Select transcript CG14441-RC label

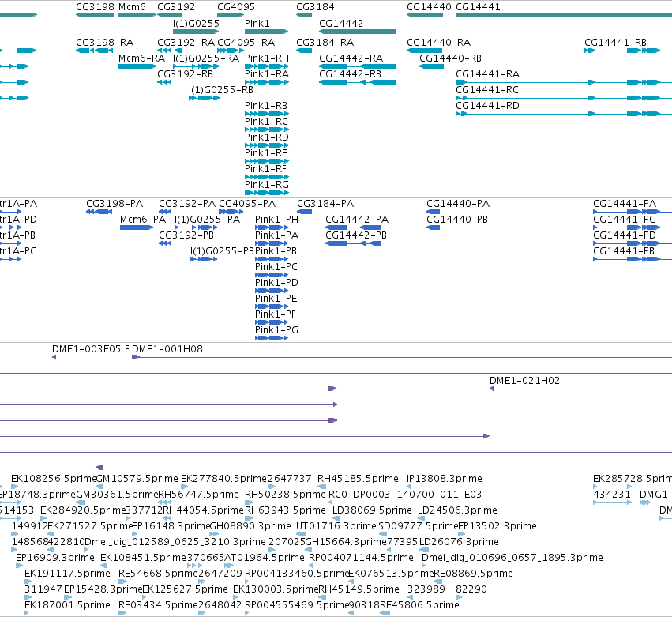[487, 89]
